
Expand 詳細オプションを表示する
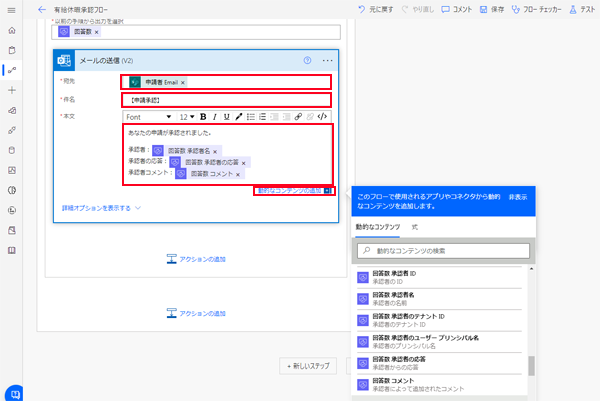pos(101,208)
